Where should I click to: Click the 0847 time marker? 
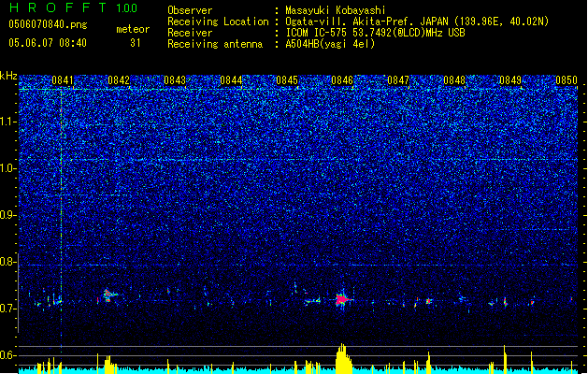[x=398, y=80]
